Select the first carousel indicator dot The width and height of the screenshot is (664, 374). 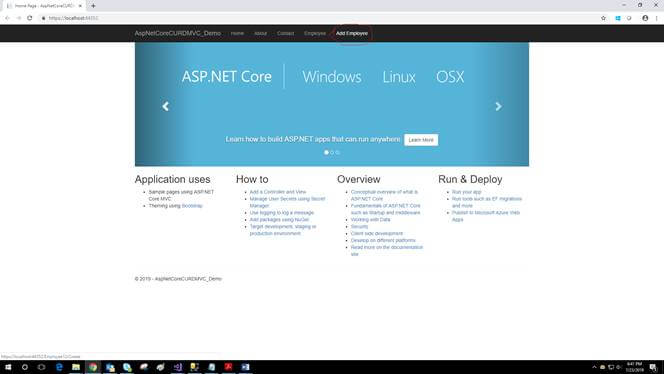[326, 152]
